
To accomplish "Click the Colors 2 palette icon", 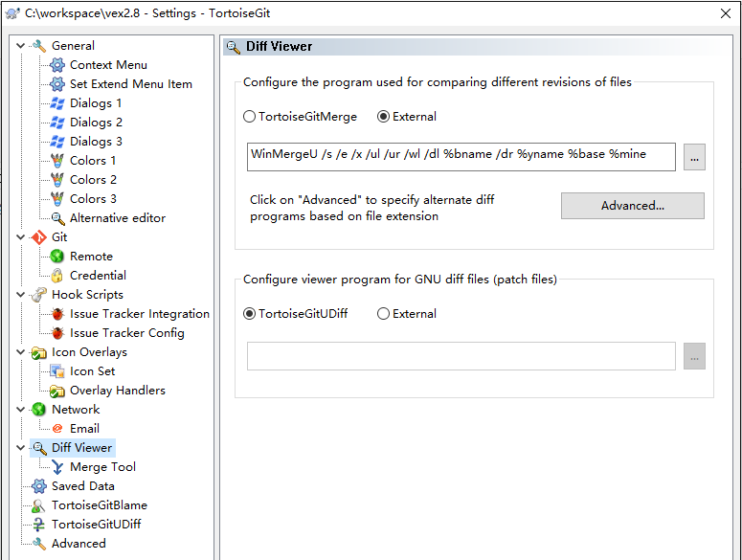I will point(57,180).
